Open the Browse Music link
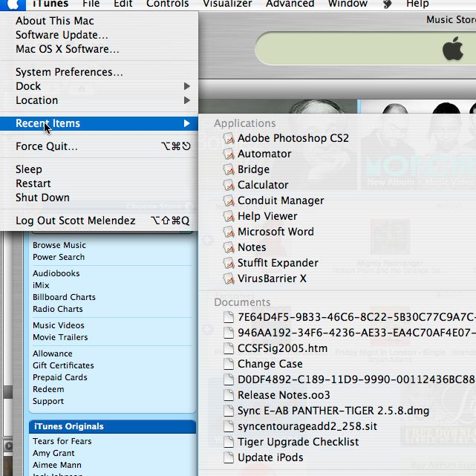476x476 pixels. (59, 245)
